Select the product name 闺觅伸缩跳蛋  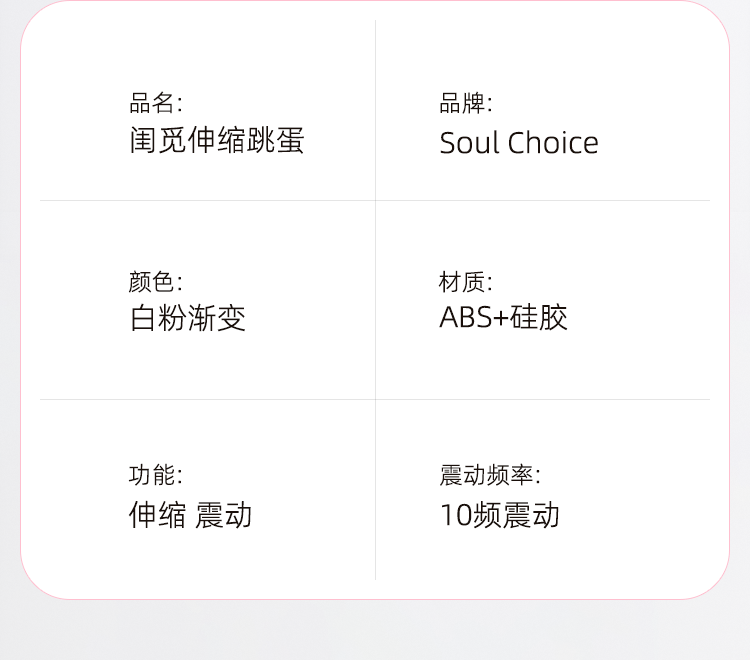217,140
